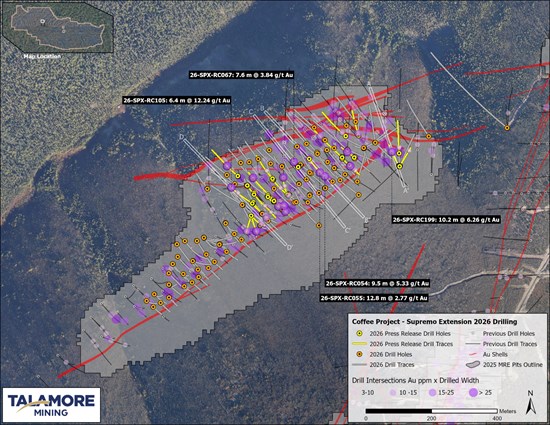The height and width of the screenshot is (425, 550).
Task: Select the purple '15-25' intersection circle in legend
Action: coord(433,393)
